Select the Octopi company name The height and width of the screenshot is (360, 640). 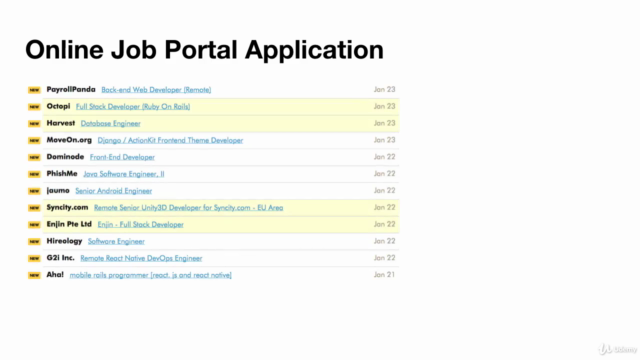pyautogui.click(x=58, y=106)
